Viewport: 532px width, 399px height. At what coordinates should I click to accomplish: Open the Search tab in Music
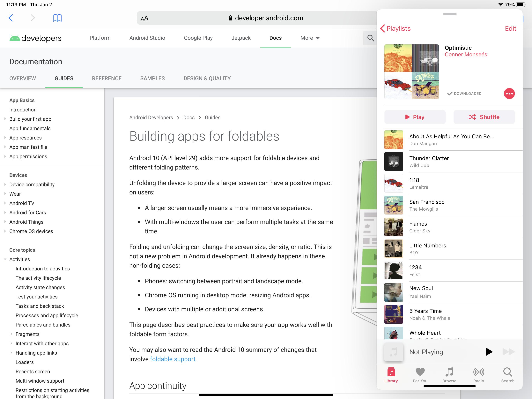(x=508, y=375)
